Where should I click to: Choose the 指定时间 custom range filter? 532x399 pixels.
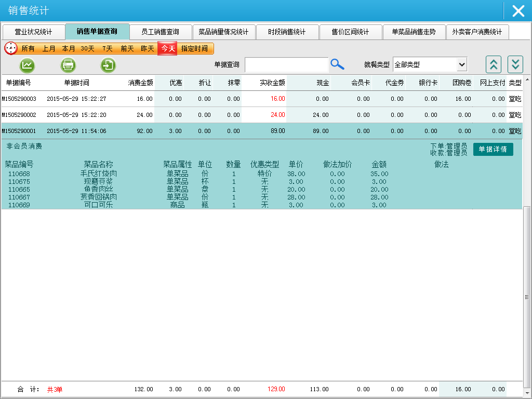[x=194, y=48]
